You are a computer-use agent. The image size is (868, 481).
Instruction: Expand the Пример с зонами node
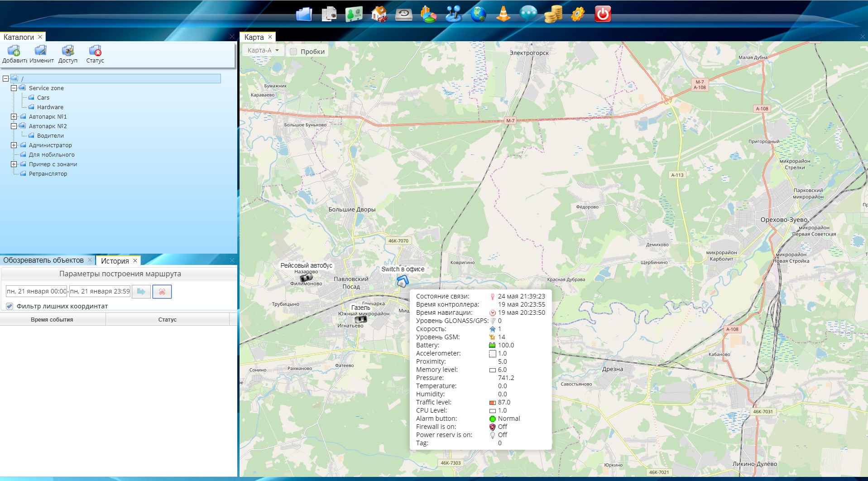click(14, 164)
